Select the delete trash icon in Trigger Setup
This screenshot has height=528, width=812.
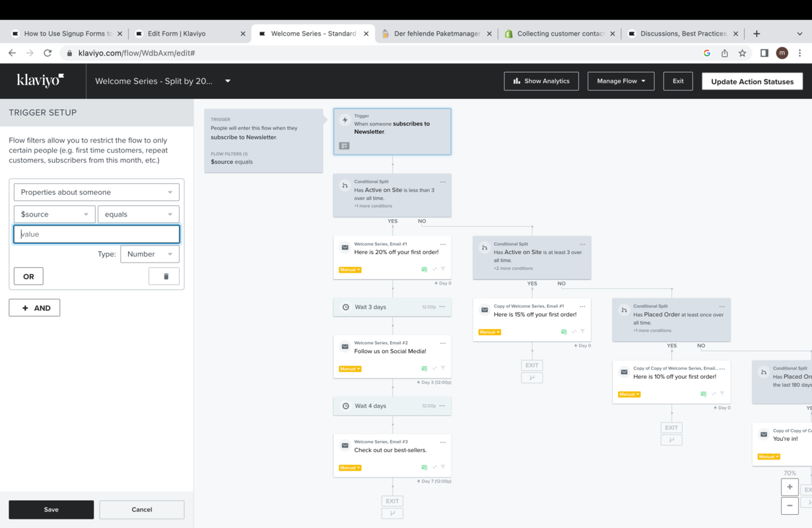(x=164, y=276)
